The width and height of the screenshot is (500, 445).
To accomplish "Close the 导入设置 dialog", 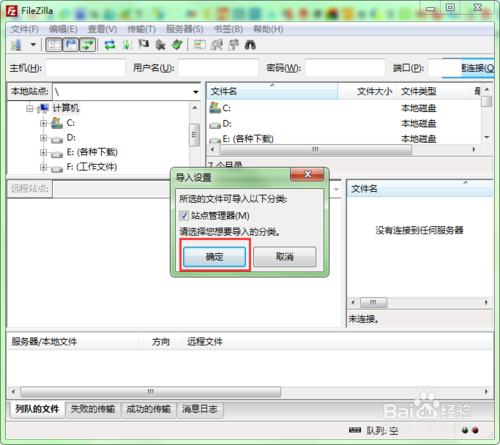I will (x=307, y=174).
